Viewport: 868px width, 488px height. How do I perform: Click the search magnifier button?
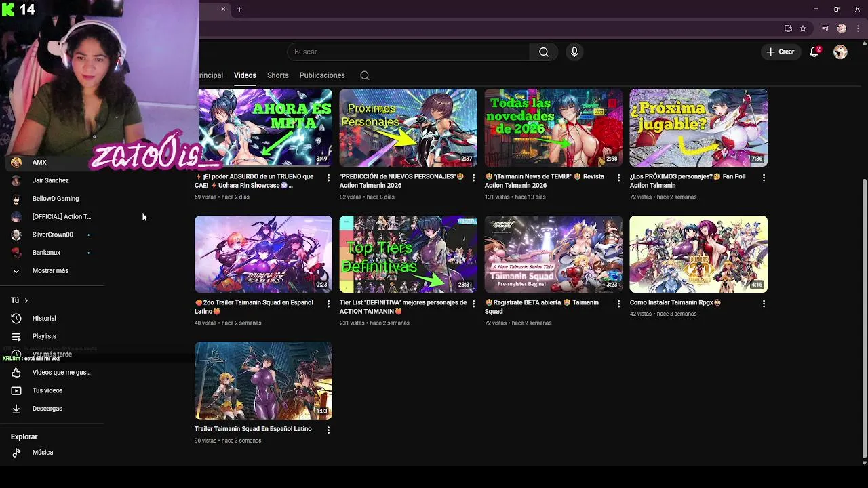[x=544, y=52]
